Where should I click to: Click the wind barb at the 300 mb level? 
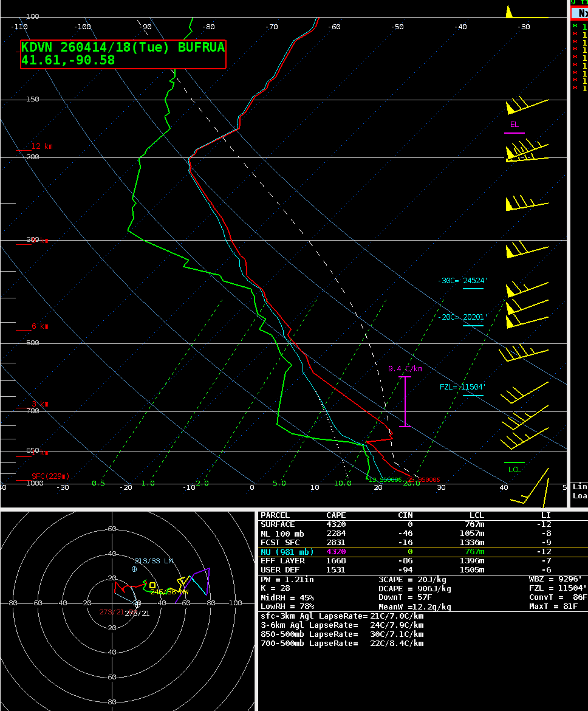(x=527, y=250)
